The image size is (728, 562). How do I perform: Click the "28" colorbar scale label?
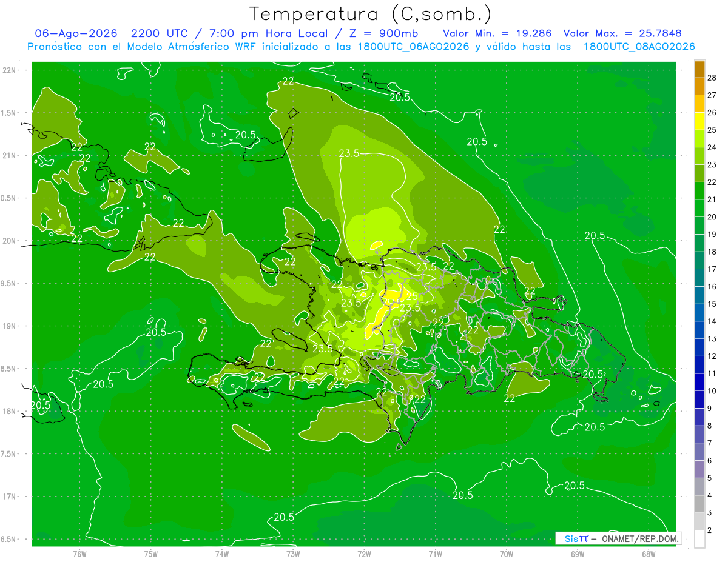(712, 78)
